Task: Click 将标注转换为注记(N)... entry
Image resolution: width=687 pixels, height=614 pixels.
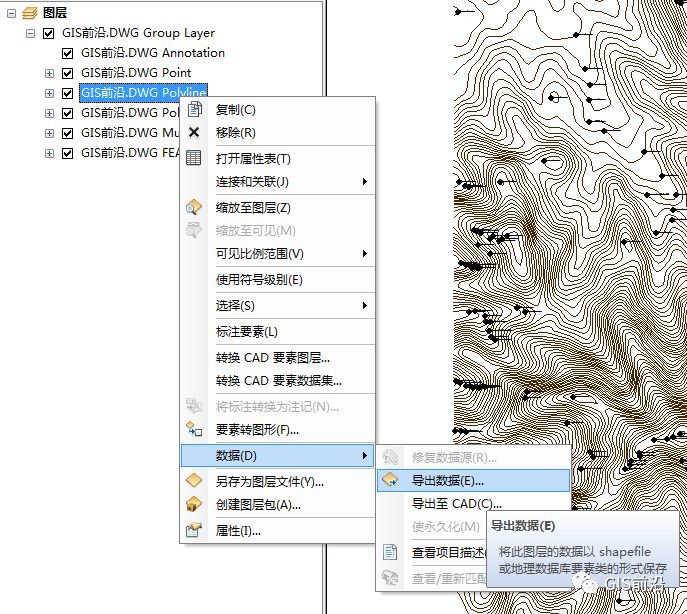Action: 278,407
